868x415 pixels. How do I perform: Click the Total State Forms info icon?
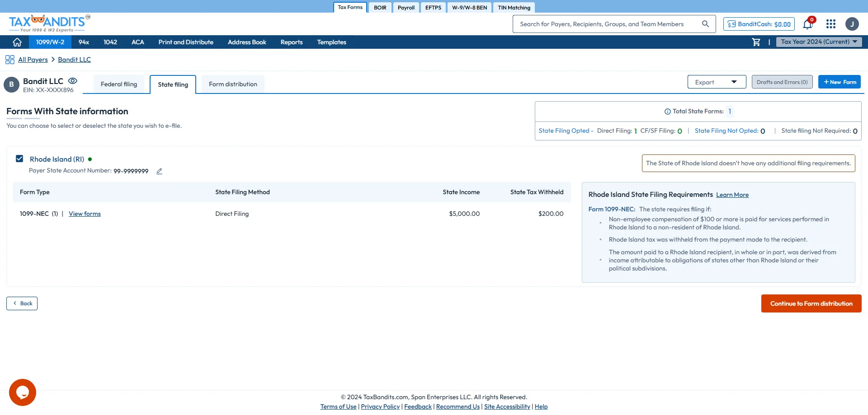667,112
